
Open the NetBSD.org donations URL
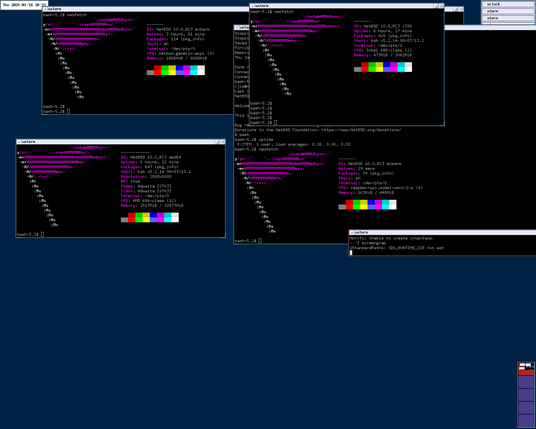[x=361, y=130]
